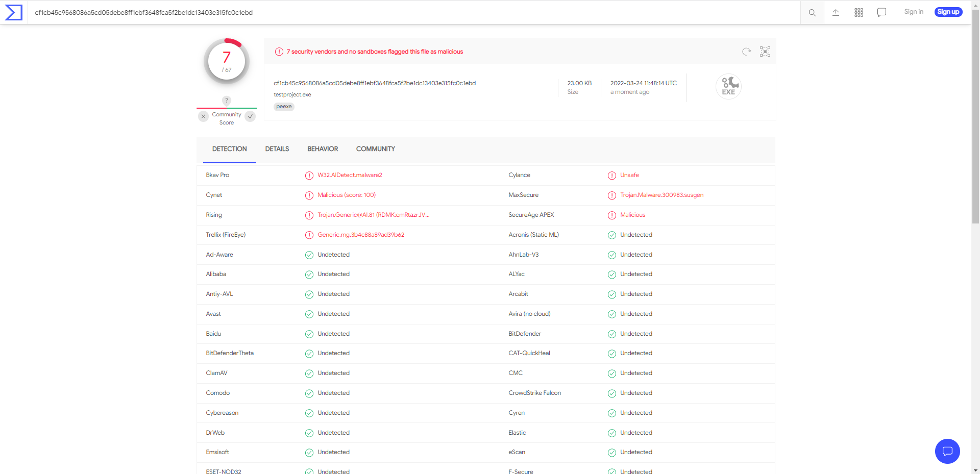Click the upload file icon

836,13
